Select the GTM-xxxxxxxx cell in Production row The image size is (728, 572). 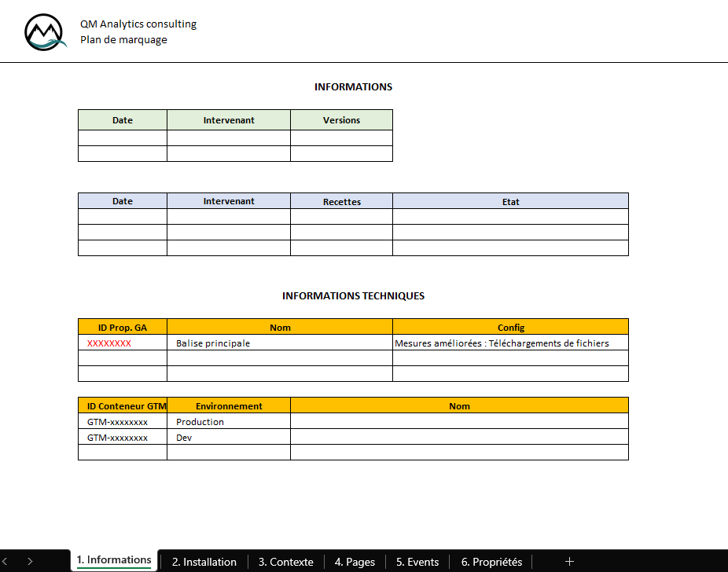coord(123,421)
